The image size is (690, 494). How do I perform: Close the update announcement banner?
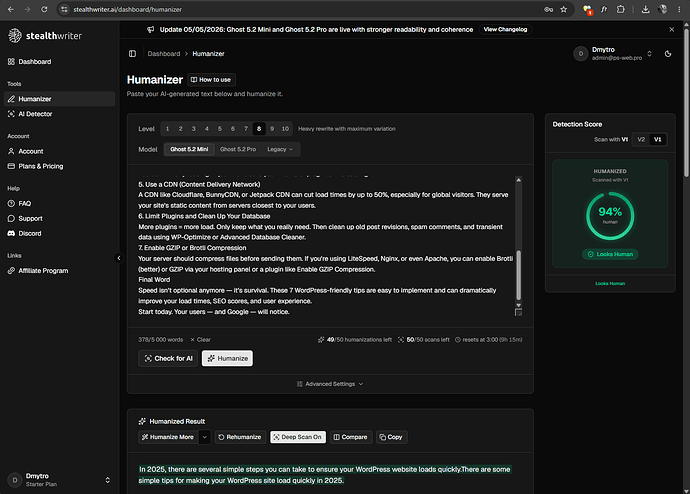[672, 29]
